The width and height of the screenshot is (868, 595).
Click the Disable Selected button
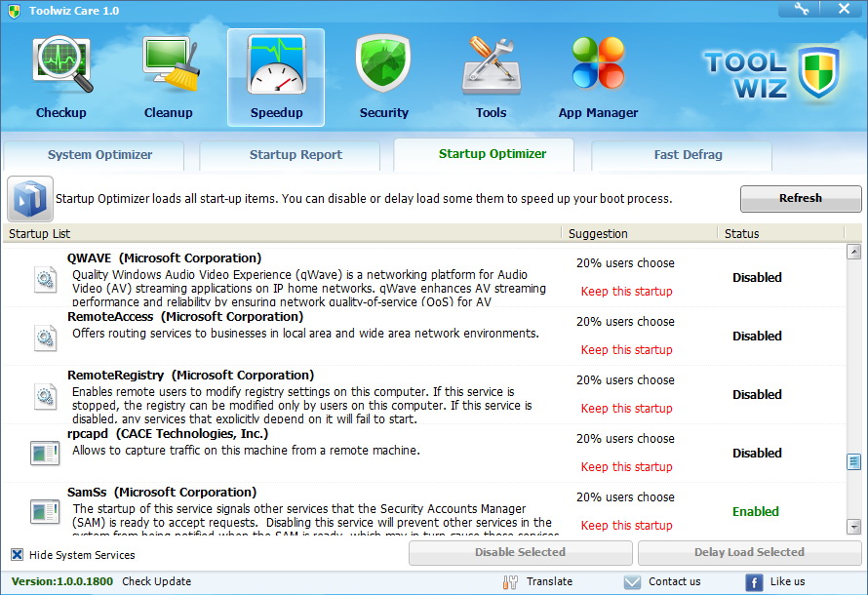(521, 552)
